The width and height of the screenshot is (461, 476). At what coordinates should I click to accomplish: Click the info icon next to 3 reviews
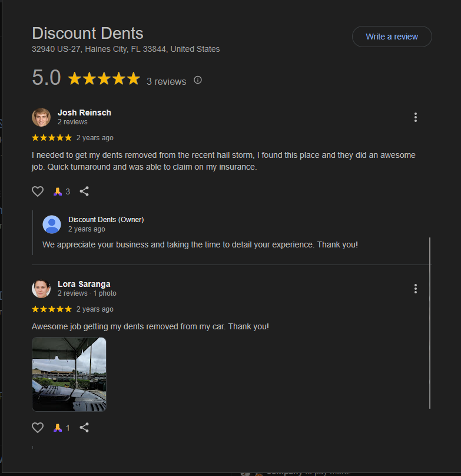coord(197,80)
